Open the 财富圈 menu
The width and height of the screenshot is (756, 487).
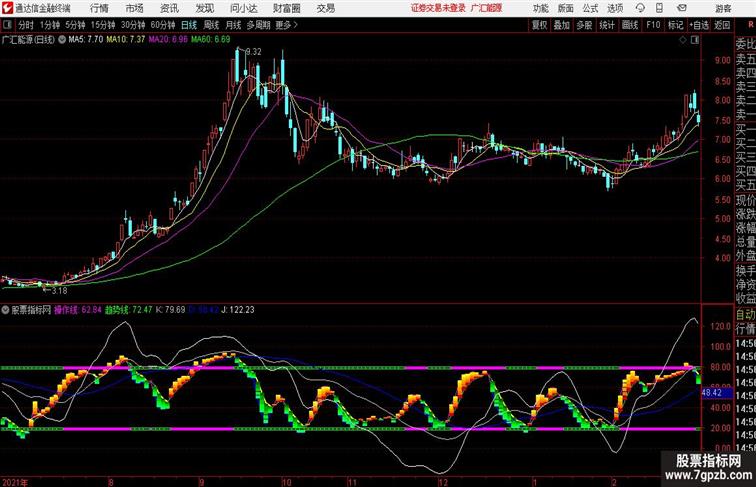coord(287,8)
